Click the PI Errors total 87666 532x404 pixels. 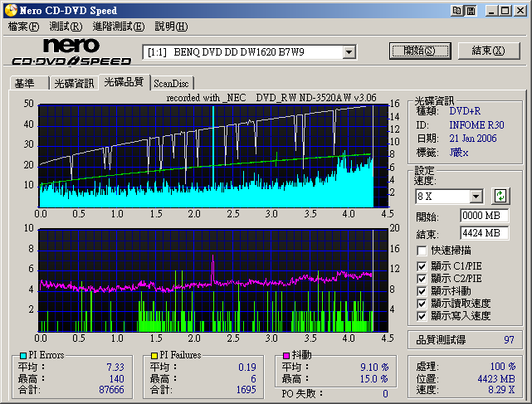click(x=111, y=390)
